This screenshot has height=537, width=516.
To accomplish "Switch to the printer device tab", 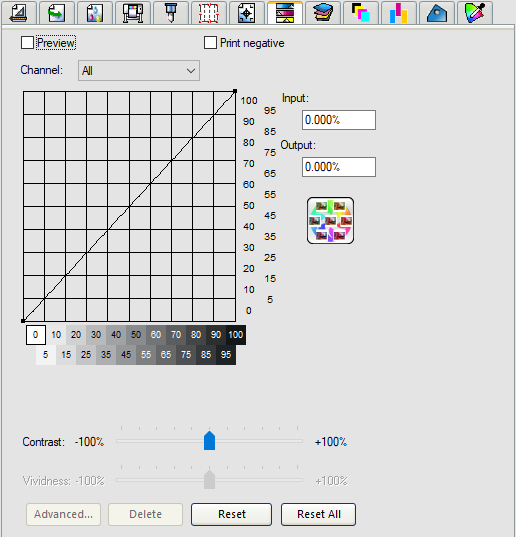I will 133,13.
